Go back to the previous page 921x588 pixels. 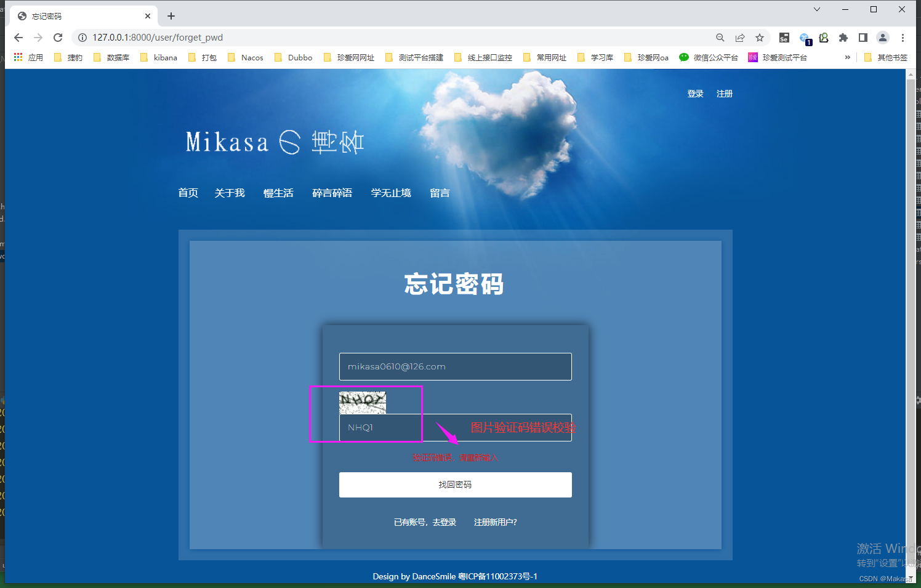point(18,38)
